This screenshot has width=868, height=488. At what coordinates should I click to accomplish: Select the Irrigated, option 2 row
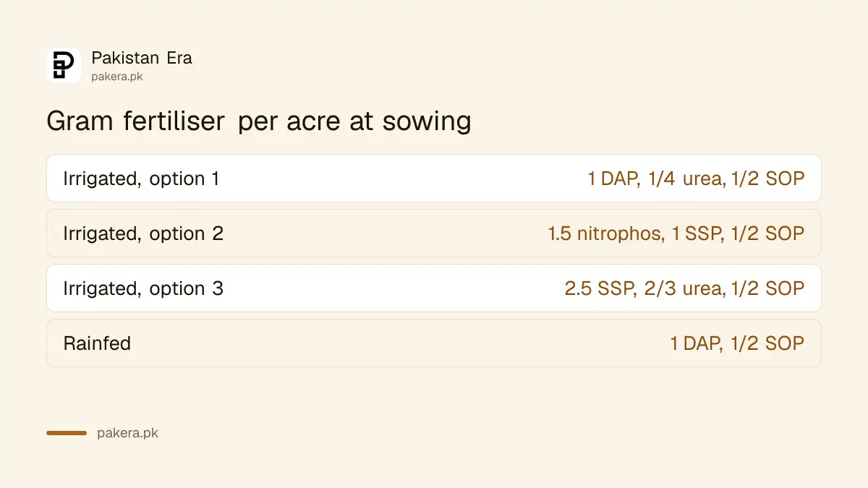[434, 233]
